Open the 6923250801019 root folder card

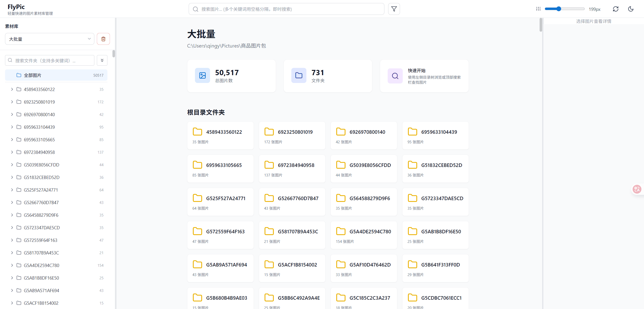coord(292,136)
